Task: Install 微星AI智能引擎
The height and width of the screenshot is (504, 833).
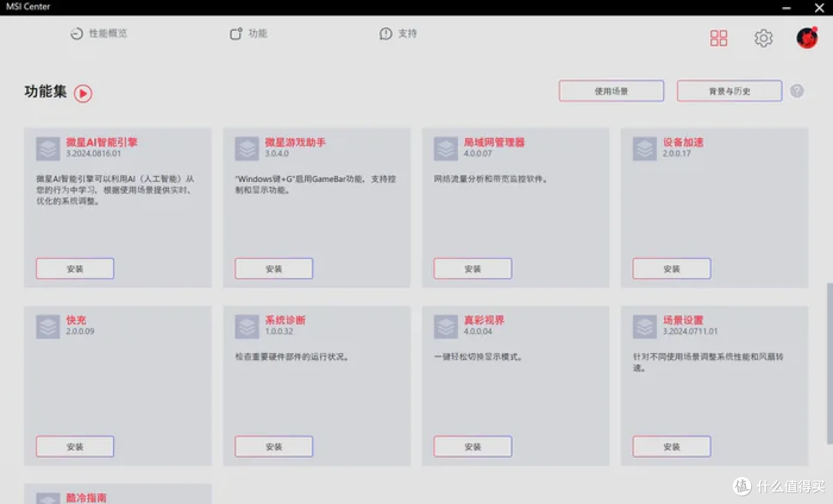Action: click(75, 268)
